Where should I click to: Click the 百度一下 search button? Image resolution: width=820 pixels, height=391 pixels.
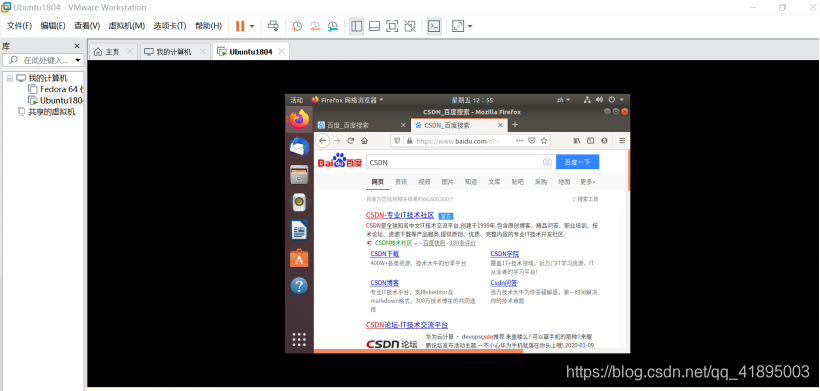[x=577, y=162]
